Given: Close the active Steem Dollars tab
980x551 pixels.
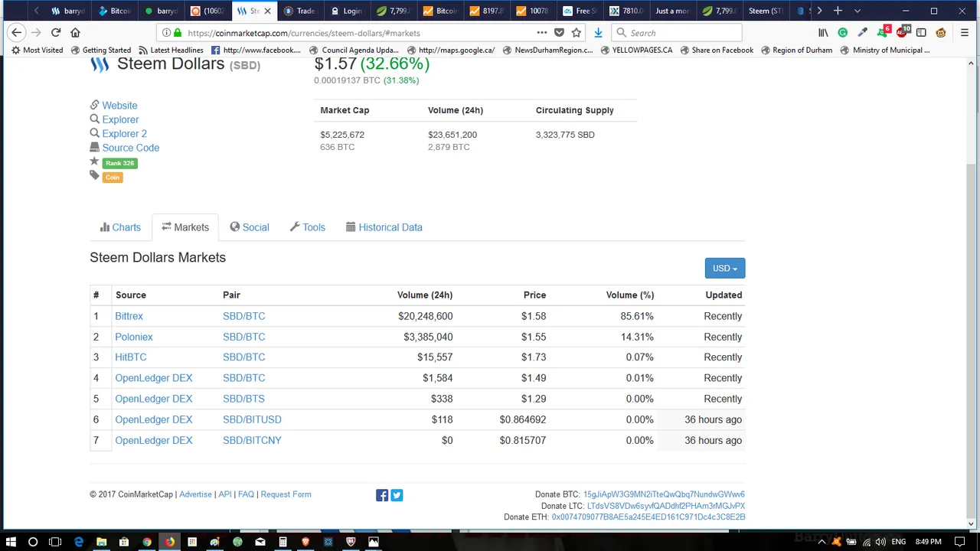Looking at the screenshot, I should pyautogui.click(x=267, y=11).
